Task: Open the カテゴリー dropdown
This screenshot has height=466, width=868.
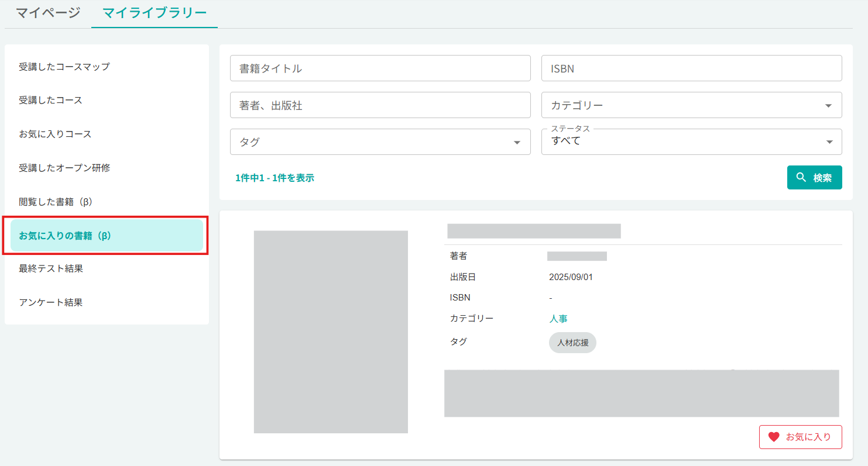Action: pyautogui.click(x=691, y=105)
